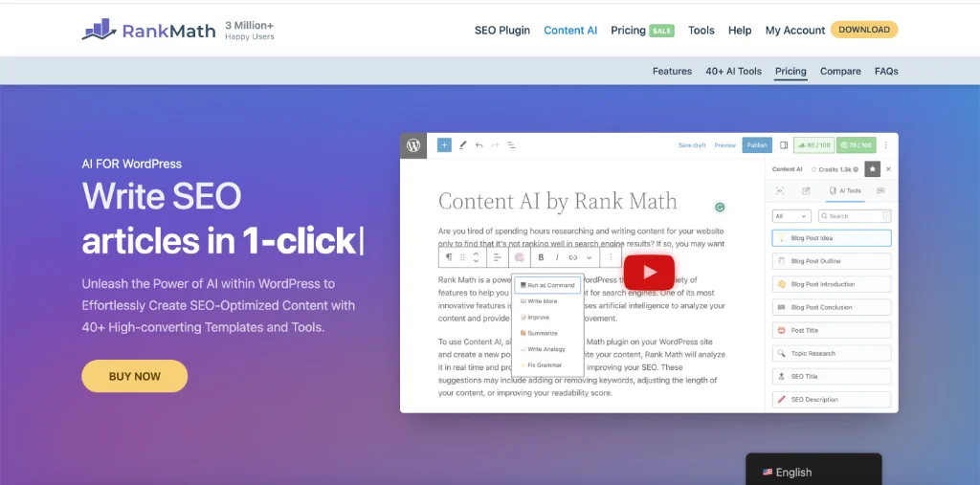Viewport: 980px width, 485px height.
Task: Click the yellow DOWNLOAD button
Action: [x=864, y=30]
